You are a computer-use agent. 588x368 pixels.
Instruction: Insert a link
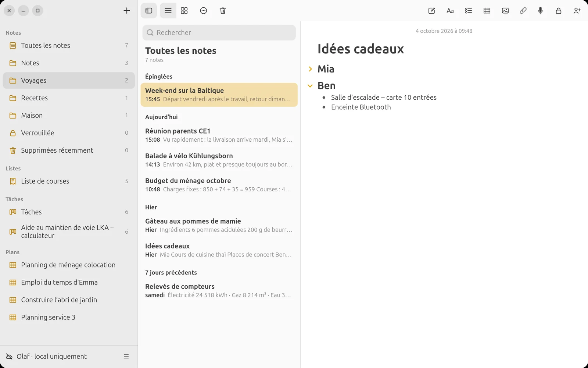pos(523,11)
